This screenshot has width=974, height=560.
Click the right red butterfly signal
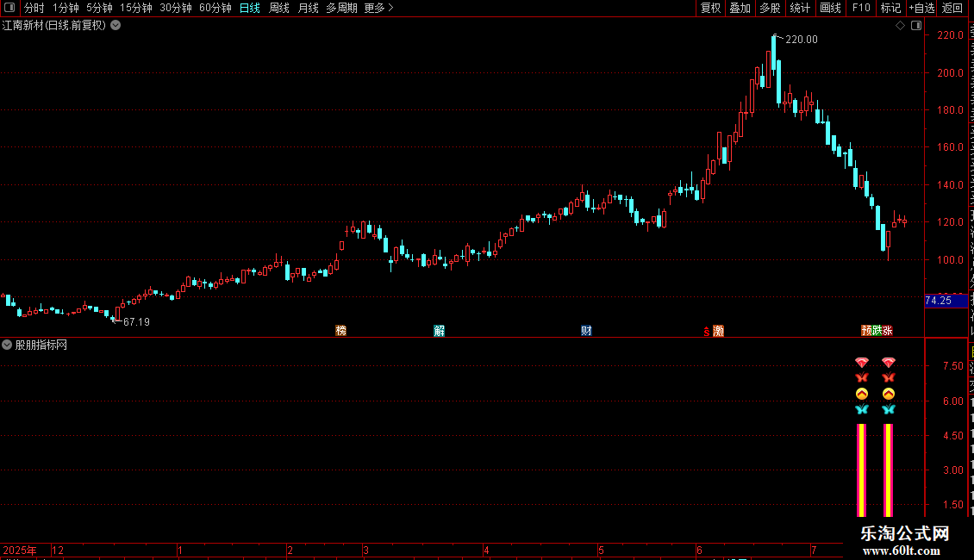(x=889, y=377)
